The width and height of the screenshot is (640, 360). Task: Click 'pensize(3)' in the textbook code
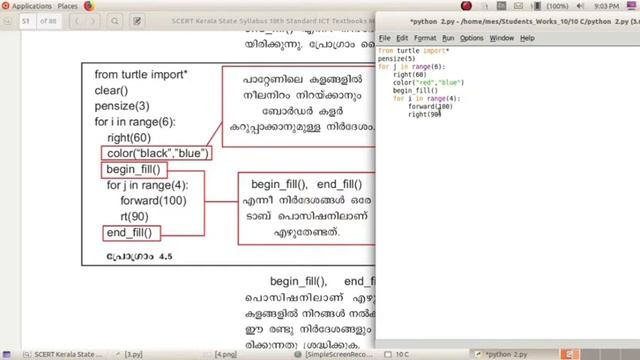point(122,106)
